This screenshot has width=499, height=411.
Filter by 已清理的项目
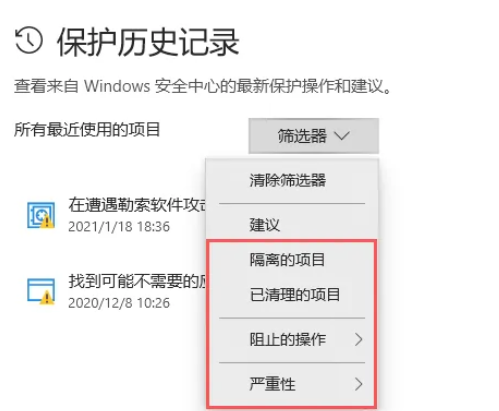coord(295,295)
